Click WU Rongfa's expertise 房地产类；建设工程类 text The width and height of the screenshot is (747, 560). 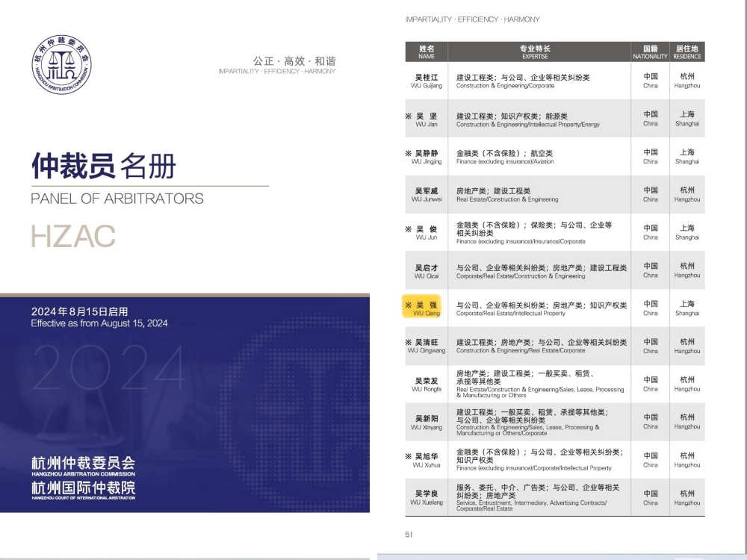point(525,378)
